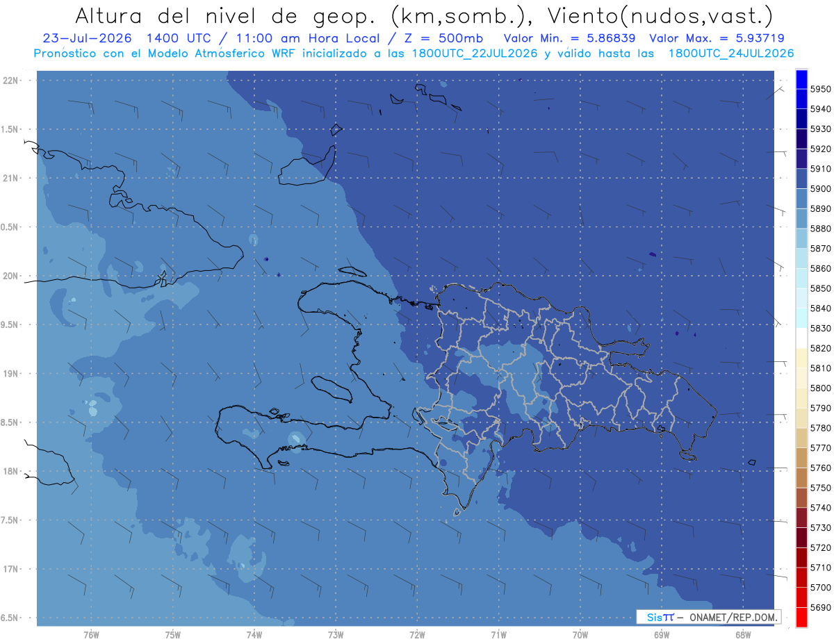Click the '5900' legend value

821,188
